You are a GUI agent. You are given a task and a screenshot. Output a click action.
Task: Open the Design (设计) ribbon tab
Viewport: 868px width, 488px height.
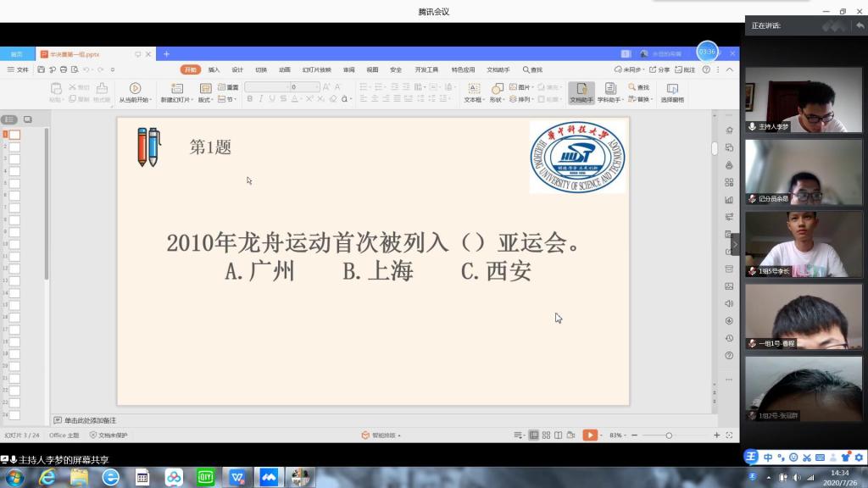pos(237,69)
